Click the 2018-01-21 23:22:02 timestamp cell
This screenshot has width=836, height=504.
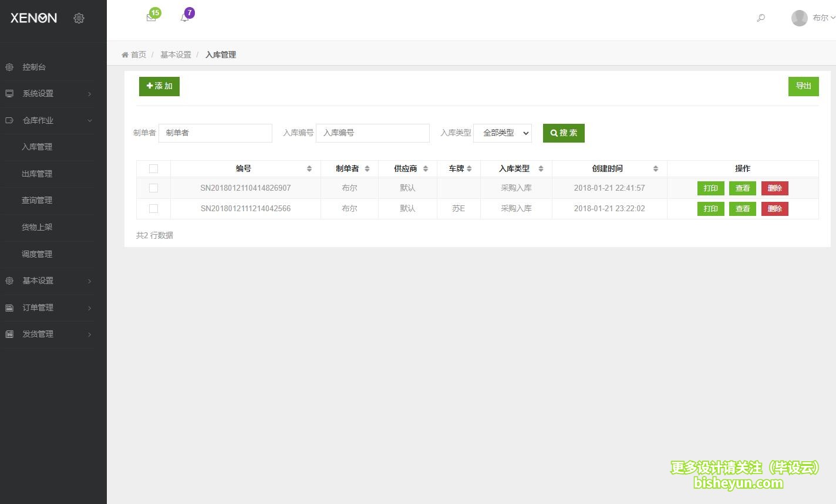tap(609, 208)
